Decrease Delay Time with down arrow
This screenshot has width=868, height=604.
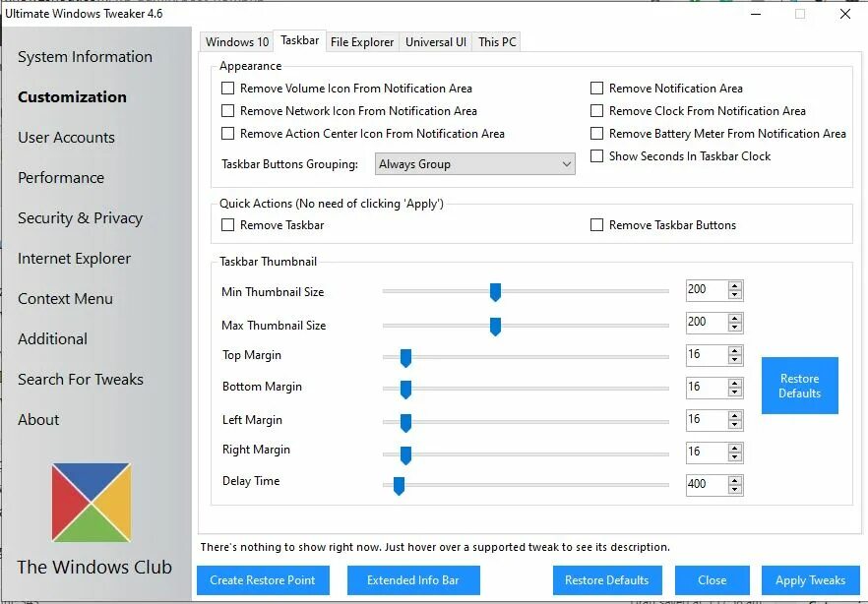[x=734, y=489]
